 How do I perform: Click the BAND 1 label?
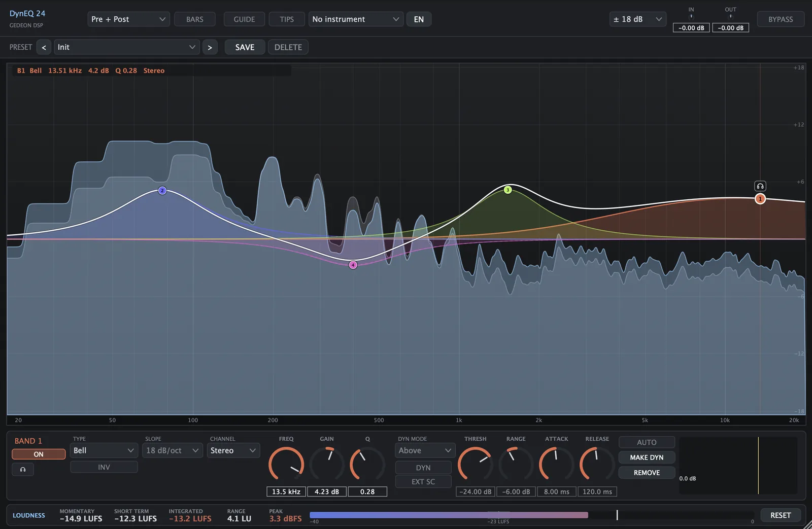click(28, 441)
